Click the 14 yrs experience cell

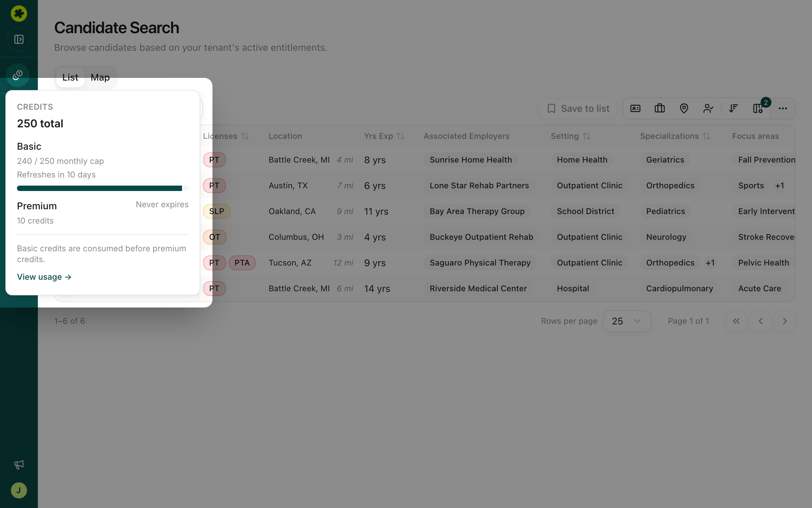point(377,289)
